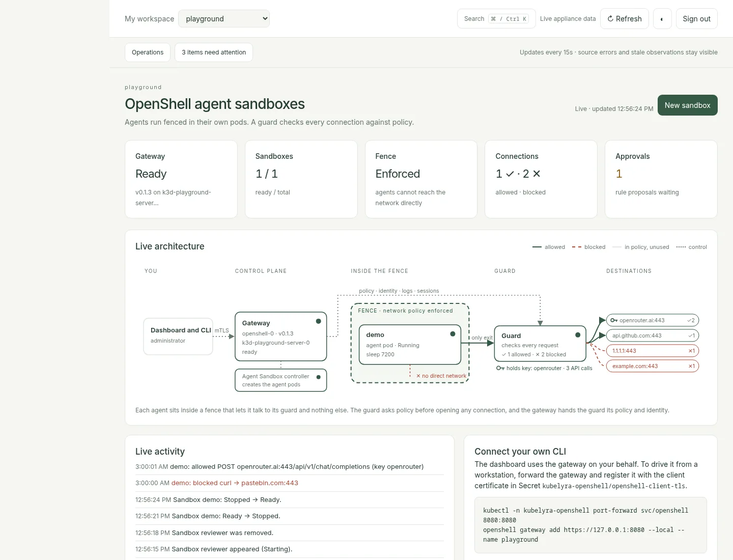733x560 pixels.
Task: Click the Agent Sandbox controller status dot
Action: [x=319, y=377]
